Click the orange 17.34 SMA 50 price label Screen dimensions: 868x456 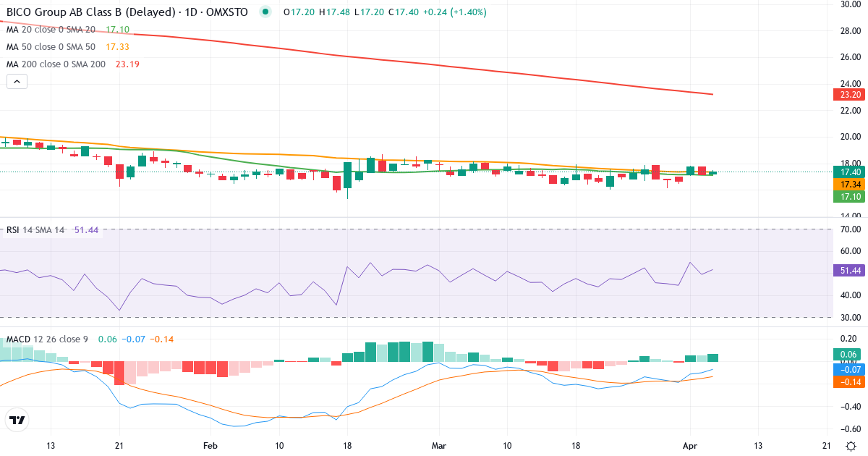848,185
